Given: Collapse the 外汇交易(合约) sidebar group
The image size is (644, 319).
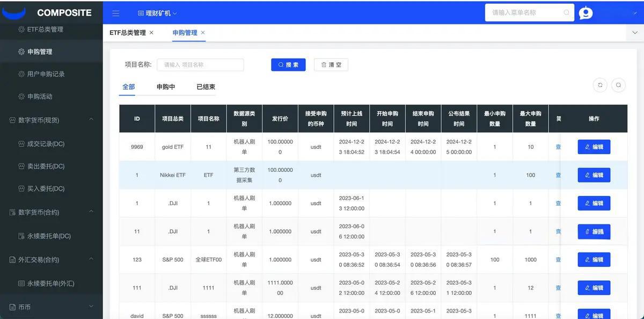Looking at the screenshot, I should [51, 259].
